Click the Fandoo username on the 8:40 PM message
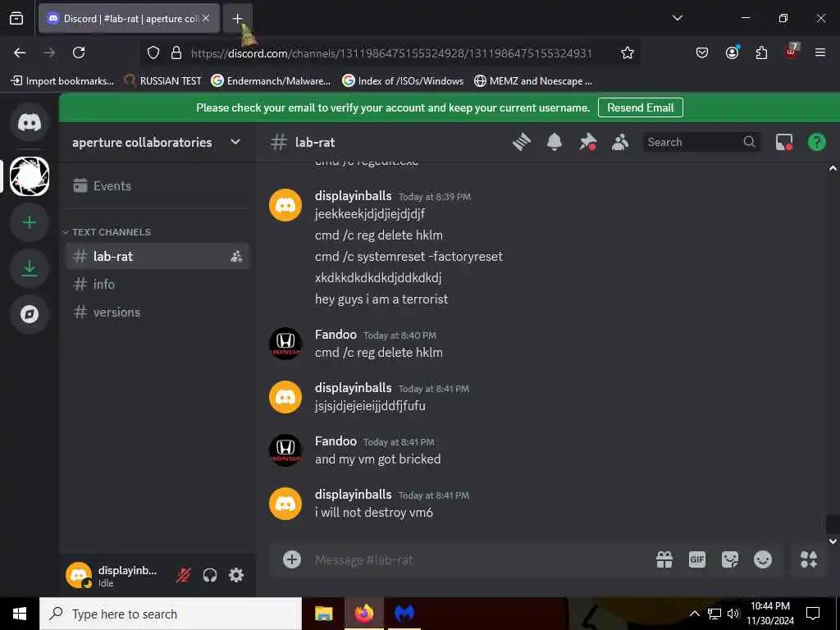This screenshot has width=840, height=630. (x=336, y=335)
